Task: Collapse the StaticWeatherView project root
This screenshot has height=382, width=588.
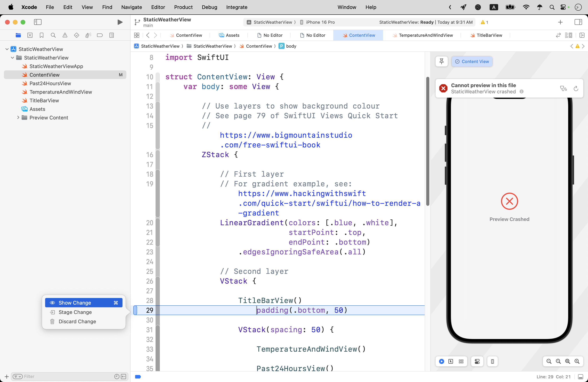Action: point(7,49)
